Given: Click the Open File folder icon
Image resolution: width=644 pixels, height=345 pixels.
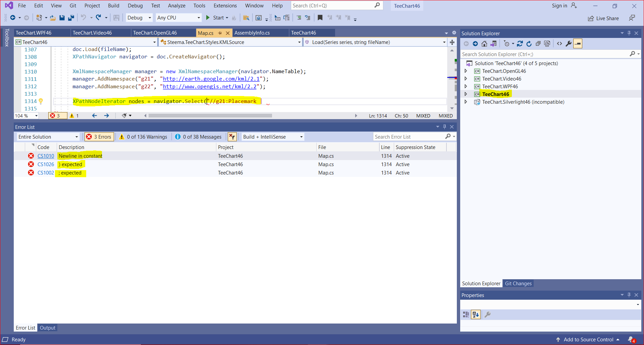Looking at the screenshot, I should click(x=53, y=18).
